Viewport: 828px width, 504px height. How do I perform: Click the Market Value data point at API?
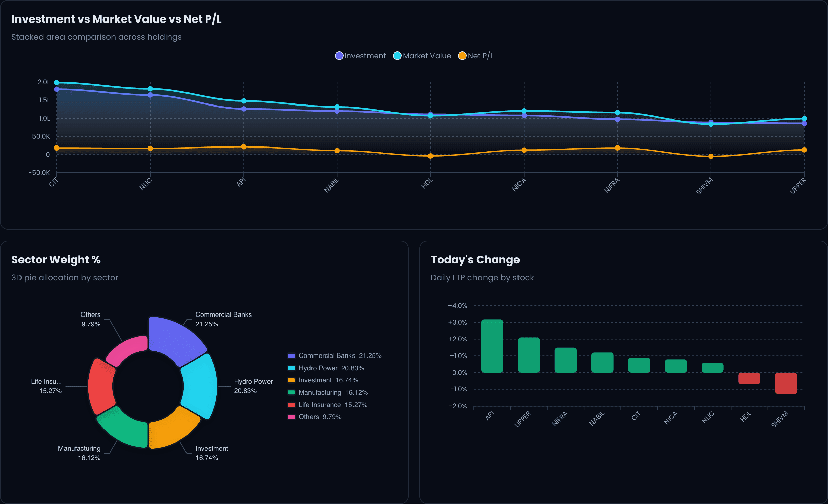coord(244,101)
